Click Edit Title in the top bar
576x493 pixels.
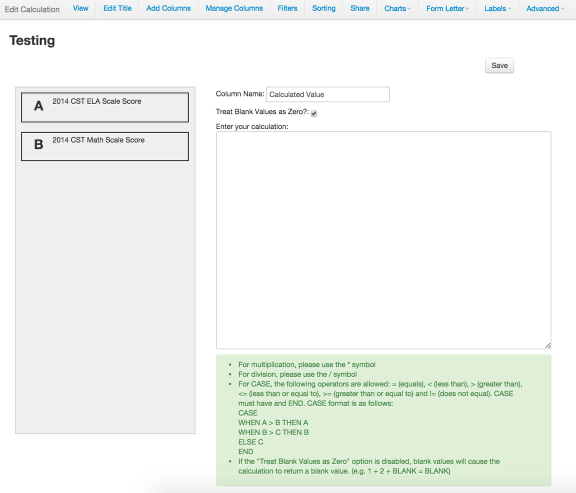click(x=117, y=8)
